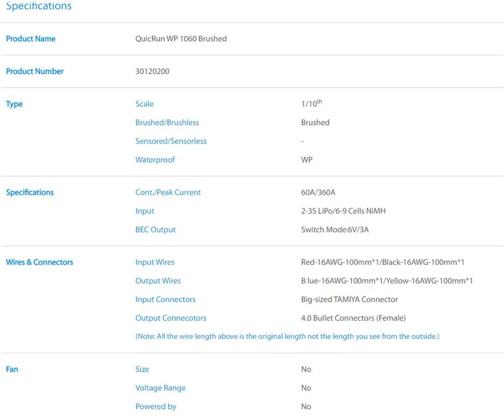This screenshot has height=420, width=504.
Task: Click the Waterproof attribute label
Action: (x=155, y=160)
